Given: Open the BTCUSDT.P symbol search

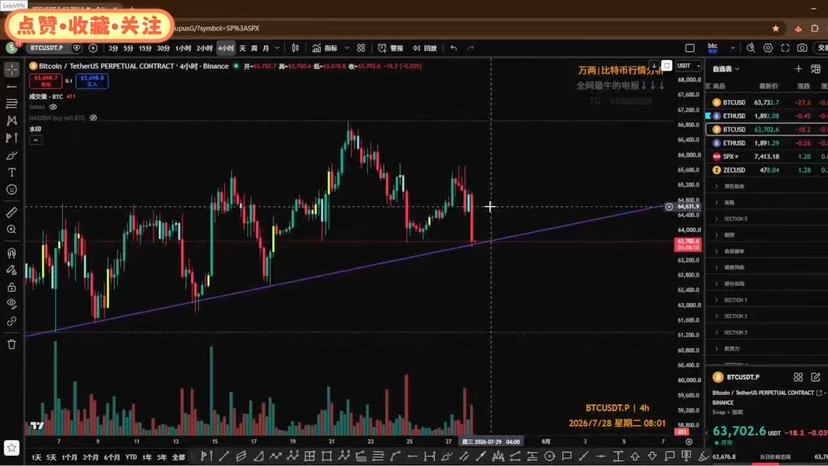Looking at the screenshot, I should (46, 48).
